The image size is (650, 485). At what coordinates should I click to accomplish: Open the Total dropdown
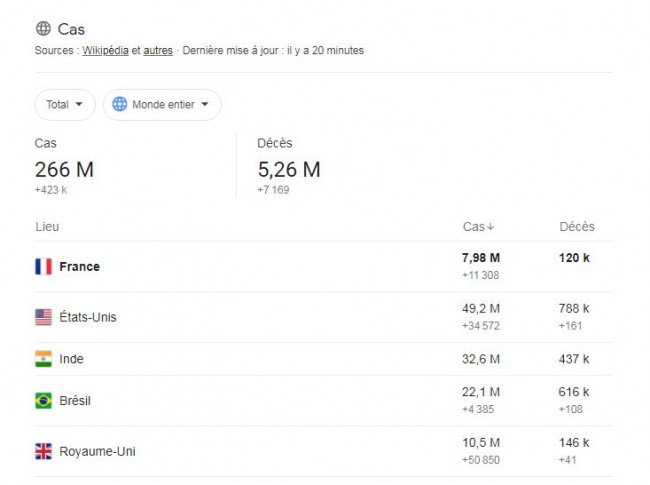click(65, 104)
